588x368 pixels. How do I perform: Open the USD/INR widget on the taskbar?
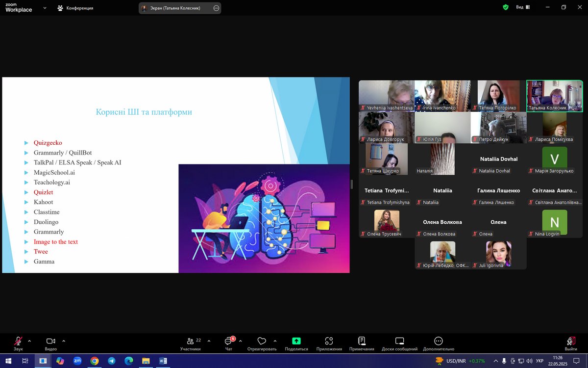coord(460,361)
